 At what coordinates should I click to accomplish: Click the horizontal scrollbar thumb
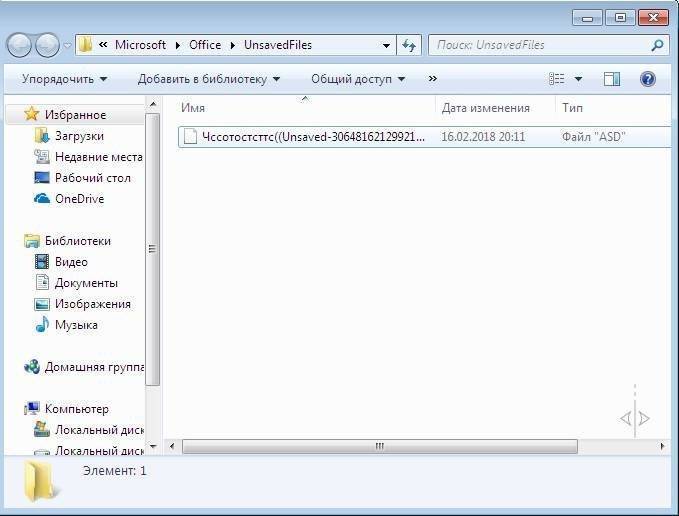tap(380, 446)
